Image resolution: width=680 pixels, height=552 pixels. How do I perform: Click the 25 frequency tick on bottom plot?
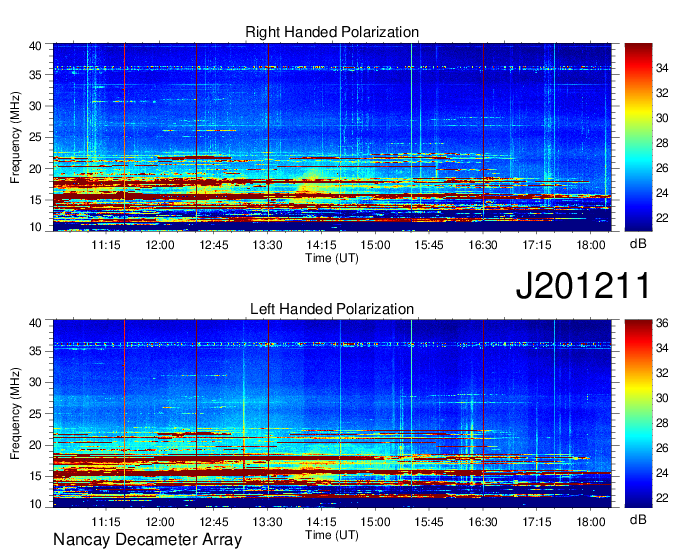coord(35,414)
